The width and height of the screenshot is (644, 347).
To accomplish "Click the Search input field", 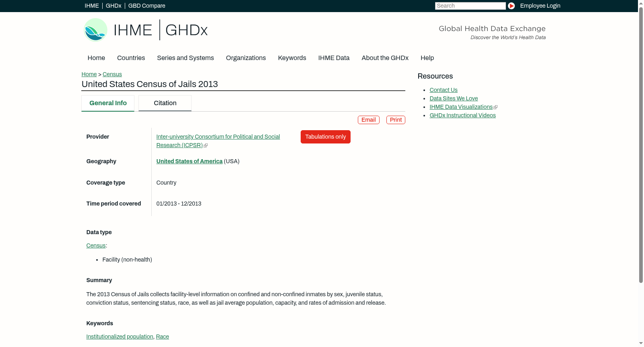I will tap(470, 6).
